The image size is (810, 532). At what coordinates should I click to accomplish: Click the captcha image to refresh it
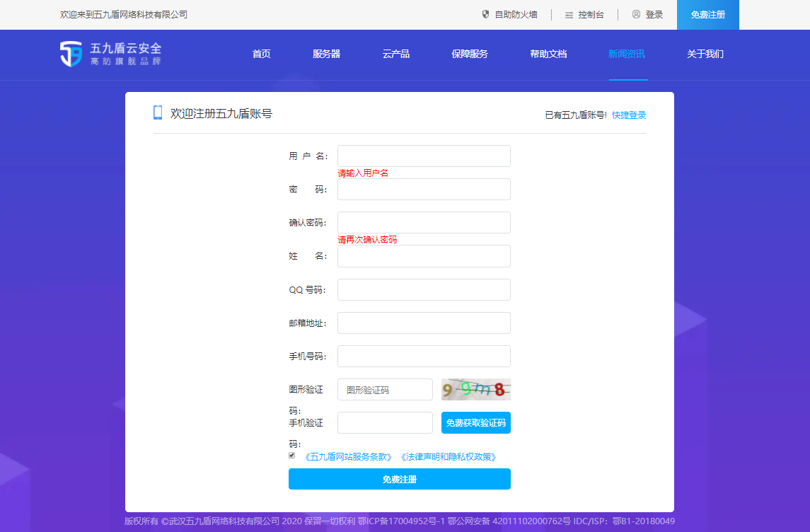coord(475,389)
